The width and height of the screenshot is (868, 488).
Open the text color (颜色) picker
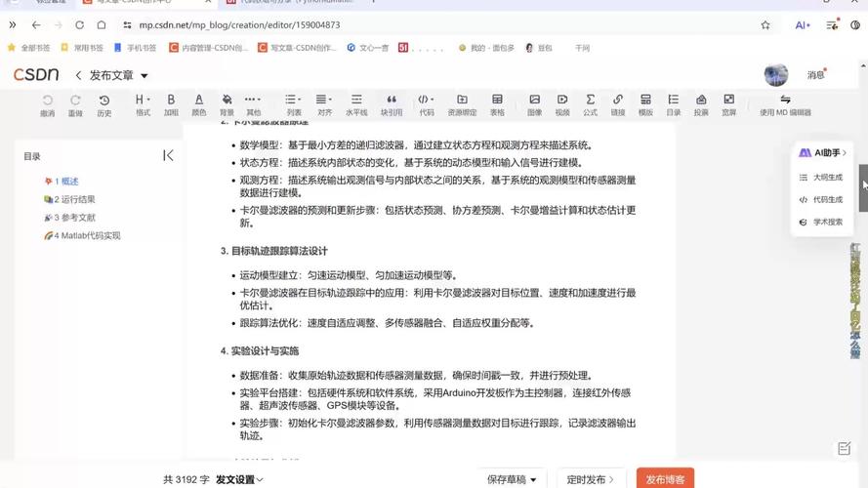click(199, 105)
